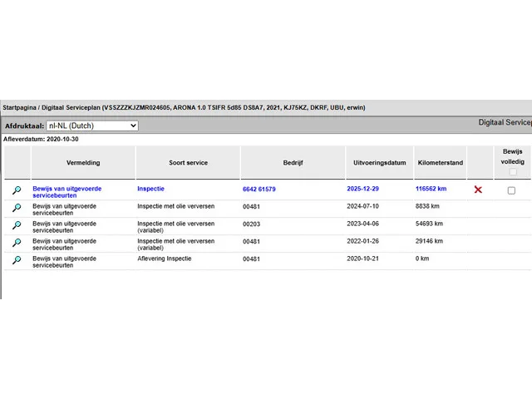Click the Soort service column header
The width and height of the screenshot is (532, 399).
(x=188, y=162)
